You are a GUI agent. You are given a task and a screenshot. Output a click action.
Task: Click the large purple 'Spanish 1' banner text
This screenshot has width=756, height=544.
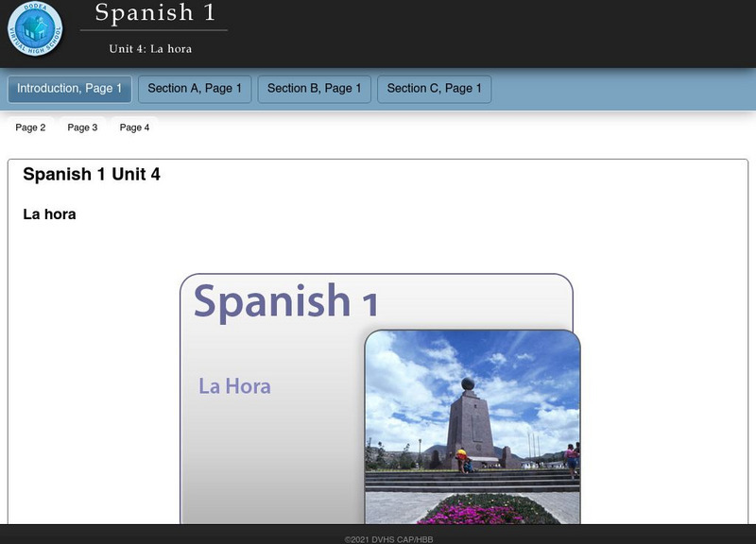click(285, 301)
